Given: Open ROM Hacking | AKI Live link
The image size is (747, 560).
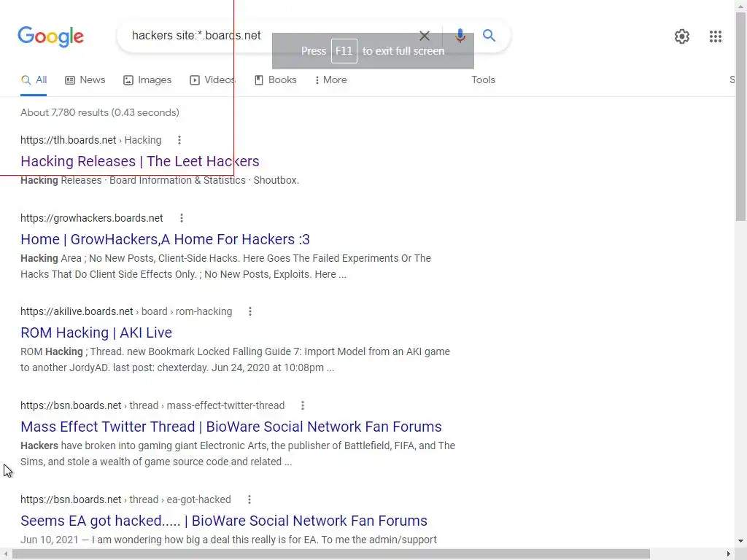Looking at the screenshot, I should point(96,332).
